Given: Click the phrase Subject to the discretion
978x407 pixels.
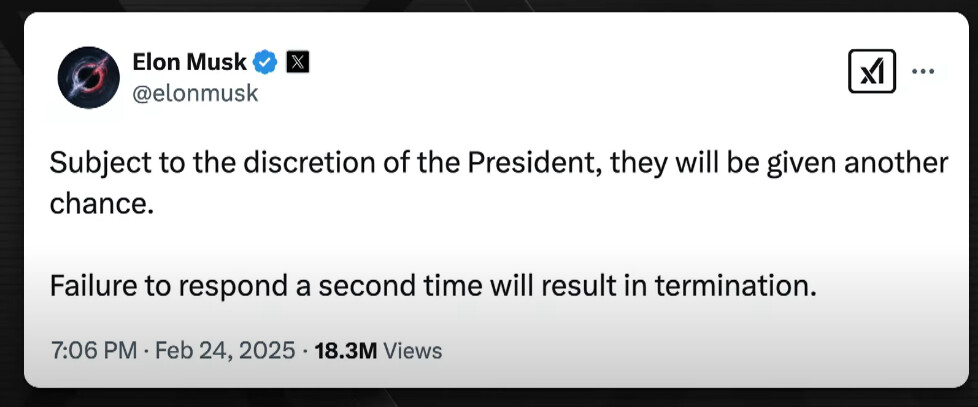Looking at the screenshot, I should coord(194,164).
